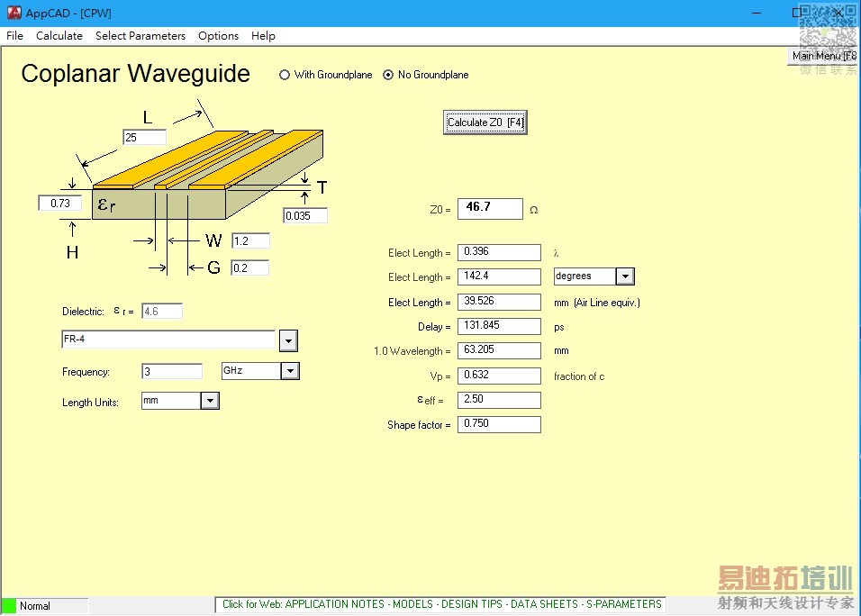Click the Frequency value field
The height and width of the screenshot is (616, 861).
[x=172, y=372]
